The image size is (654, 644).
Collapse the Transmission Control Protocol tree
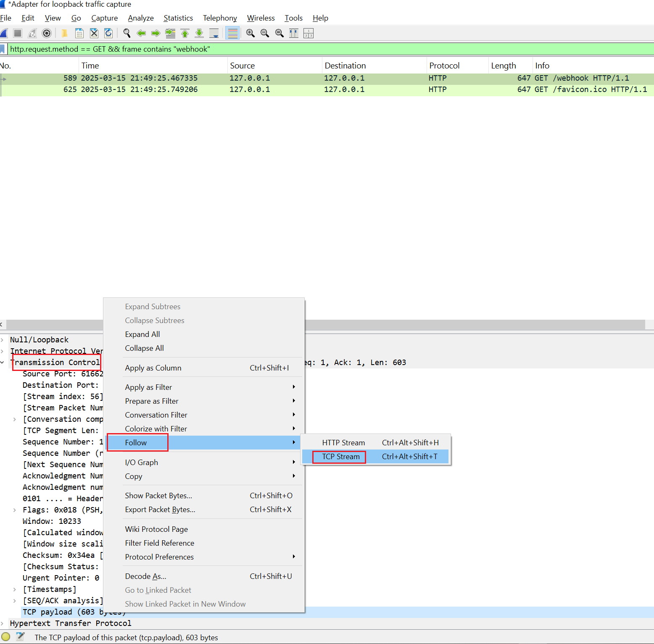pos(3,363)
